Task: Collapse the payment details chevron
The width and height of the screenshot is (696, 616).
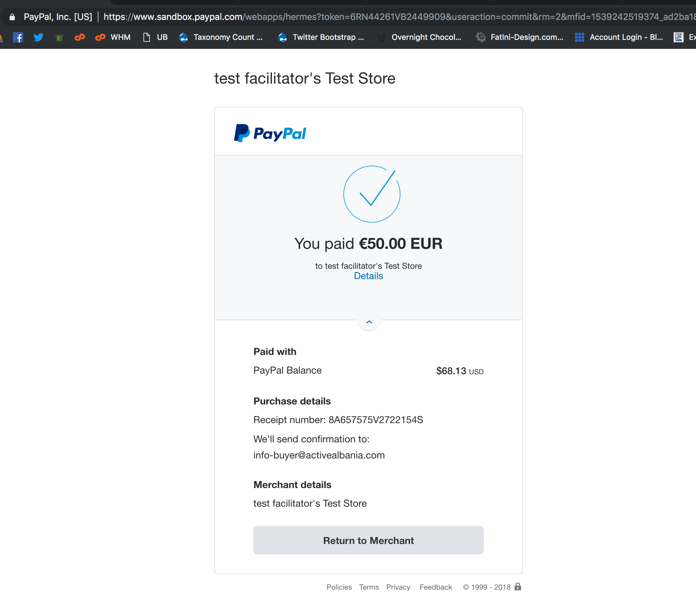Action: click(369, 322)
